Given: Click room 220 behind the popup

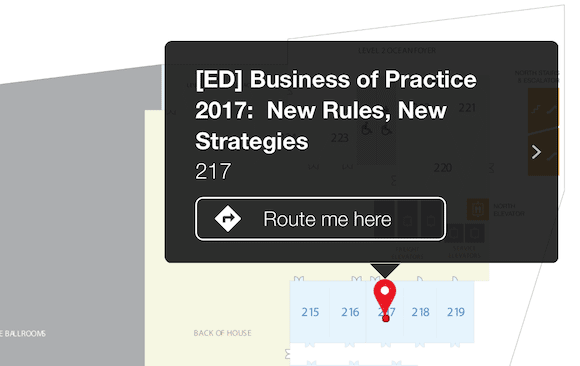Looking at the screenshot, I should tap(443, 168).
